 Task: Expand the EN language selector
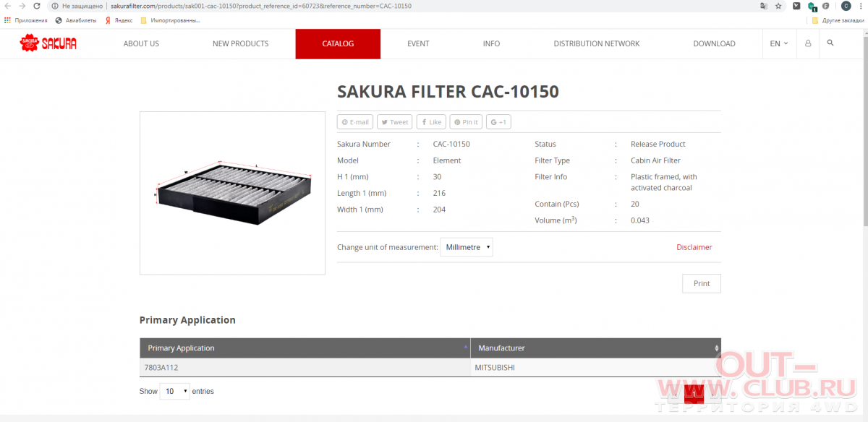pyautogui.click(x=779, y=43)
